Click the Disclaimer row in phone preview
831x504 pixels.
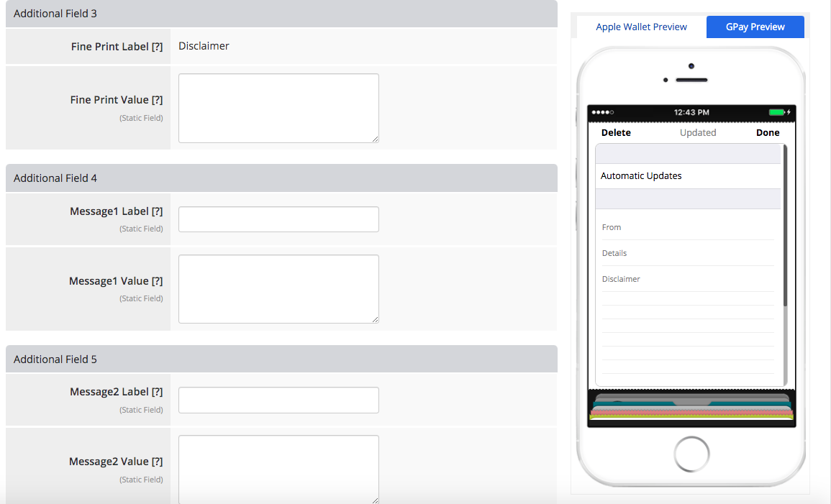688,279
